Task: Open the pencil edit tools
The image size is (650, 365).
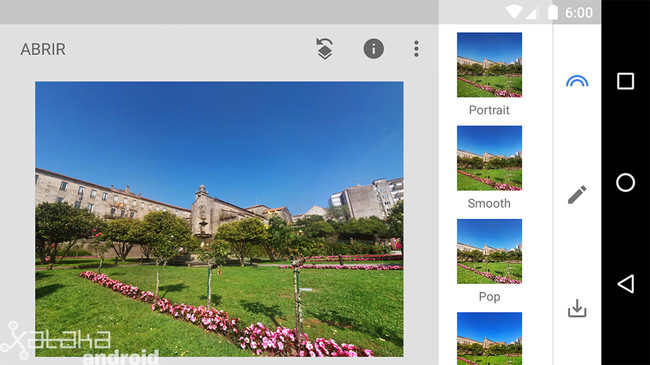Action: point(577,194)
